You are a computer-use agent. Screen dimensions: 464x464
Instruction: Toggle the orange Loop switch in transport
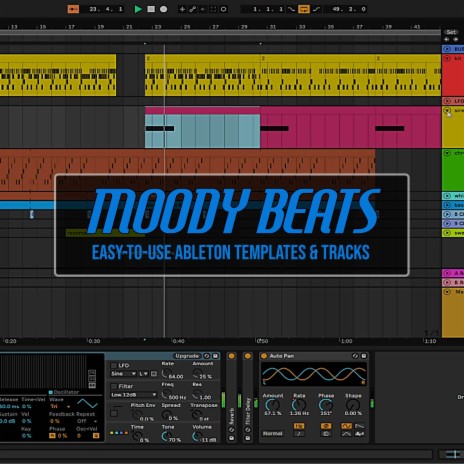coord(304,9)
